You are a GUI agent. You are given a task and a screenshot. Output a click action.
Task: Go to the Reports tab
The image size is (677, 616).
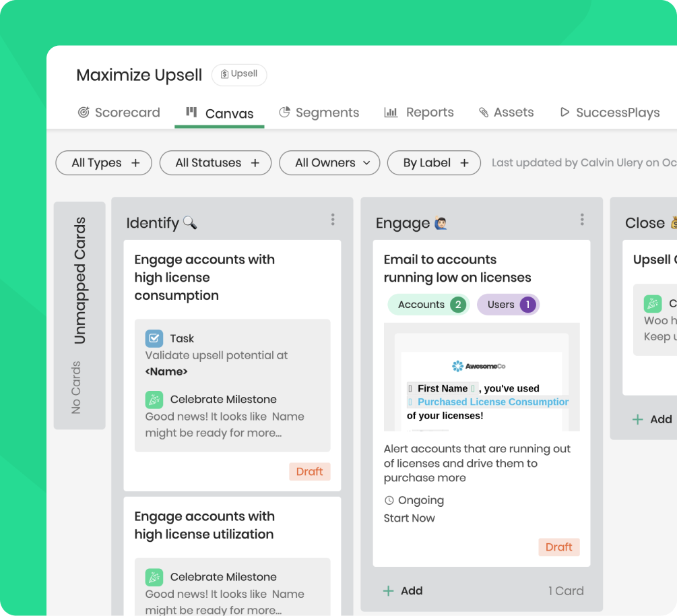coord(419,113)
